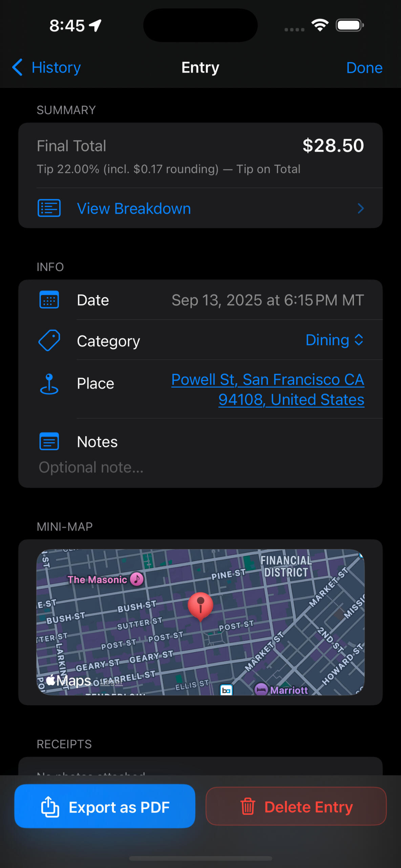Open the Dining category dropdown
Screen dimensions: 401x868
pos(334,340)
